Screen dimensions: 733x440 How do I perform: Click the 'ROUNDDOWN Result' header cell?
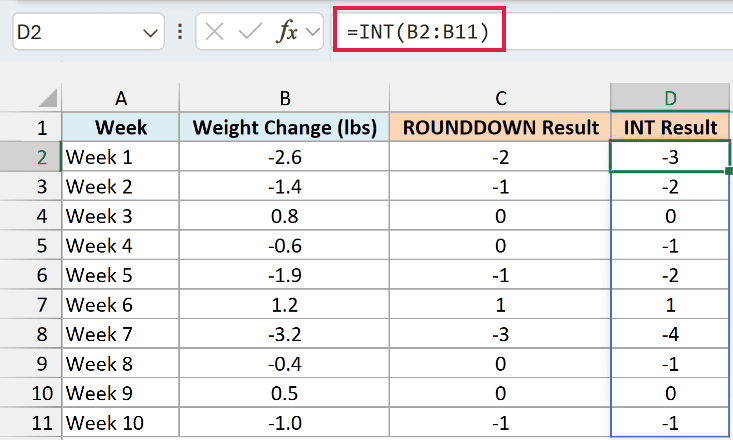point(500,127)
